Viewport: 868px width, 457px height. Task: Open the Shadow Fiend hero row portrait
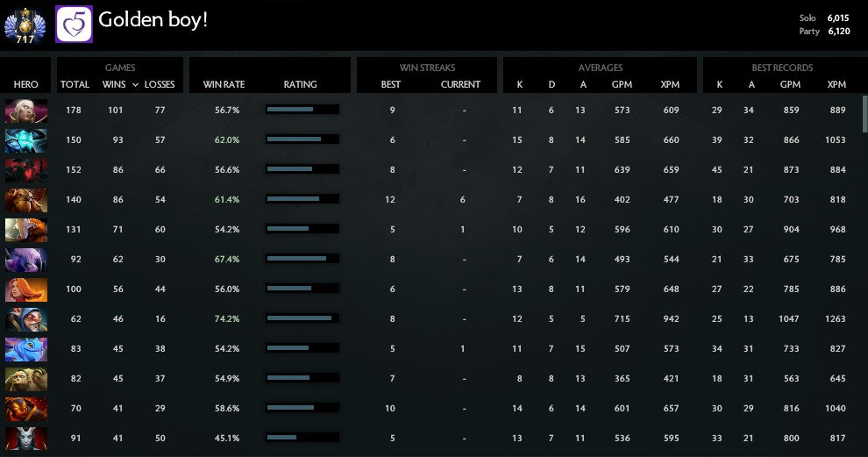tap(25, 170)
